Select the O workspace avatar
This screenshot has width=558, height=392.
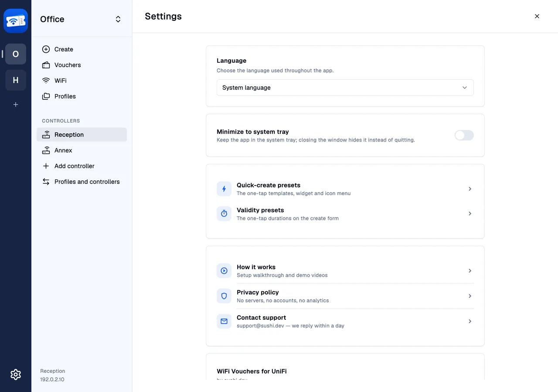[x=16, y=54]
